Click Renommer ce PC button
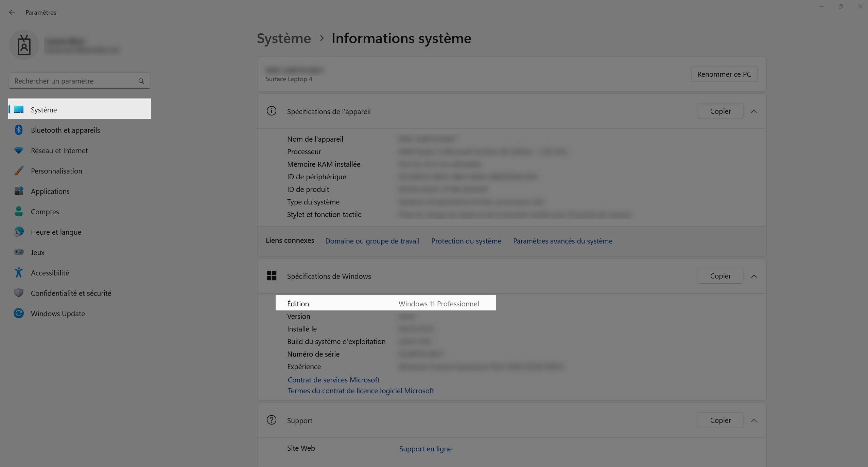 click(x=724, y=74)
